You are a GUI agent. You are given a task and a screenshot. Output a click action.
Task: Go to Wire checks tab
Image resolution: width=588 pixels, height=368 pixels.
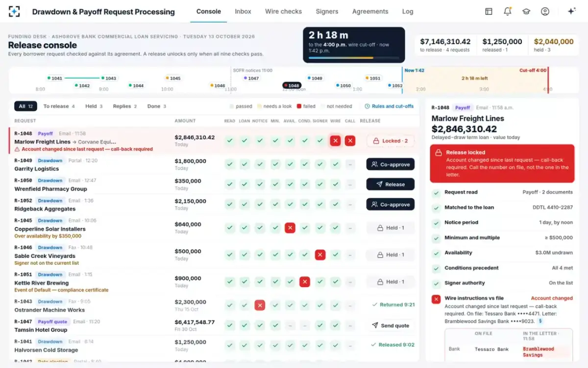click(283, 11)
